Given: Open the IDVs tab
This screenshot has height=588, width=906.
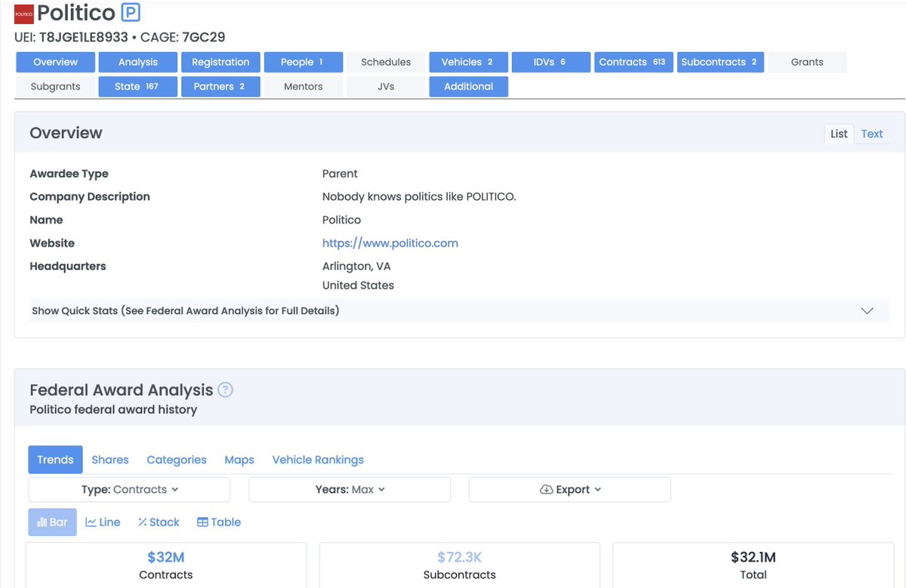Looking at the screenshot, I should 551,62.
